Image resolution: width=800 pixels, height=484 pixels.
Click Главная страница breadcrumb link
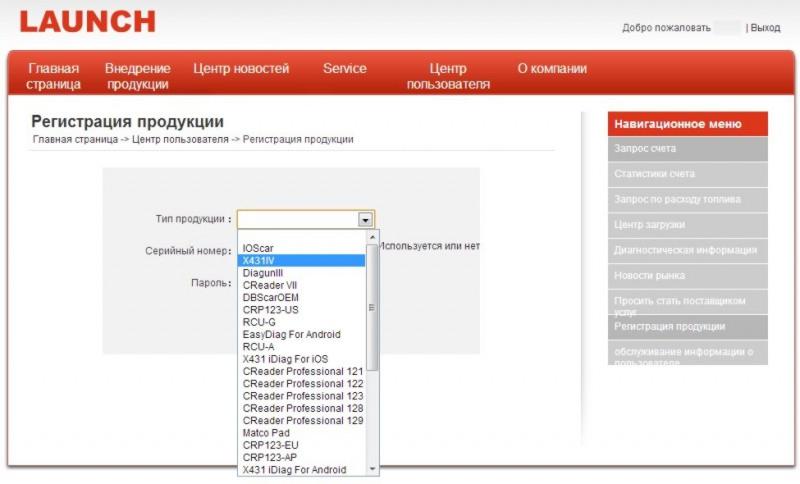(75, 139)
